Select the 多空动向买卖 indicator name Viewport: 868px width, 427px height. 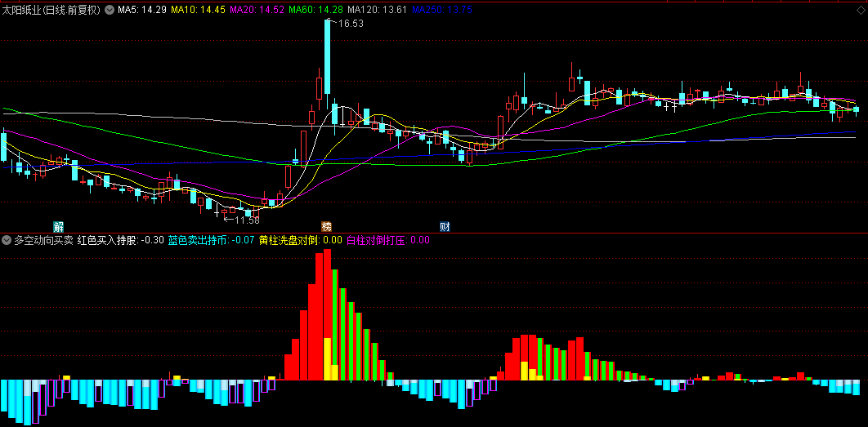click(x=44, y=240)
